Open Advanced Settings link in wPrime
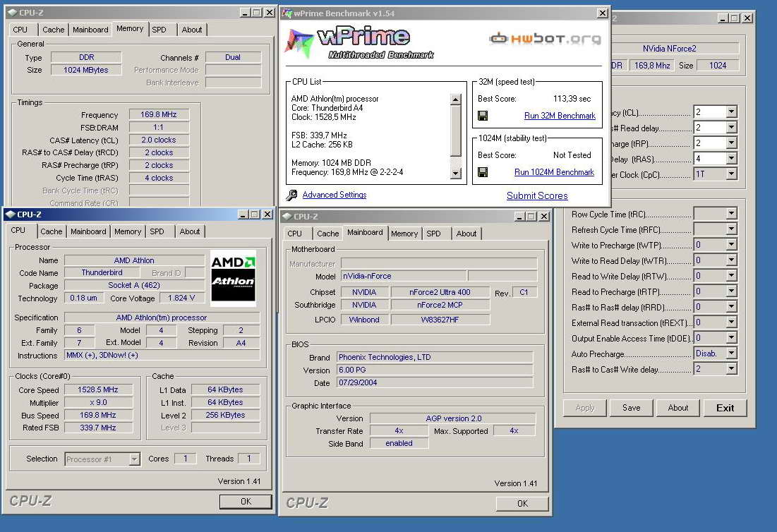Screen dimensions: 777x532 (x=335, y=195)
